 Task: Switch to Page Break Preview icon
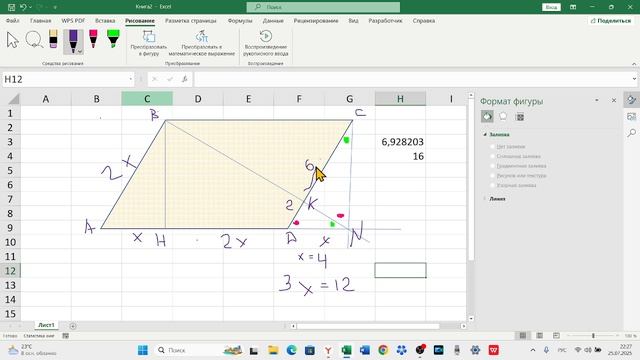tap(556, 336)
